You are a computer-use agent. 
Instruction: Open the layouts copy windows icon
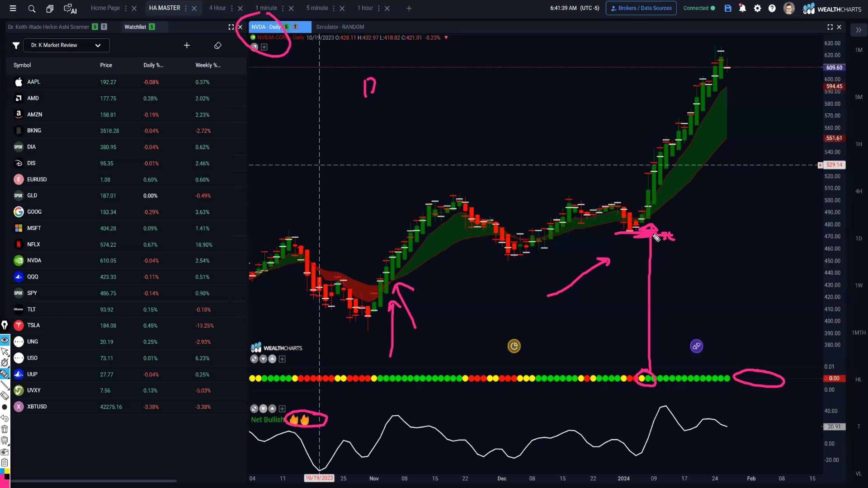click(x=50, y=8)
